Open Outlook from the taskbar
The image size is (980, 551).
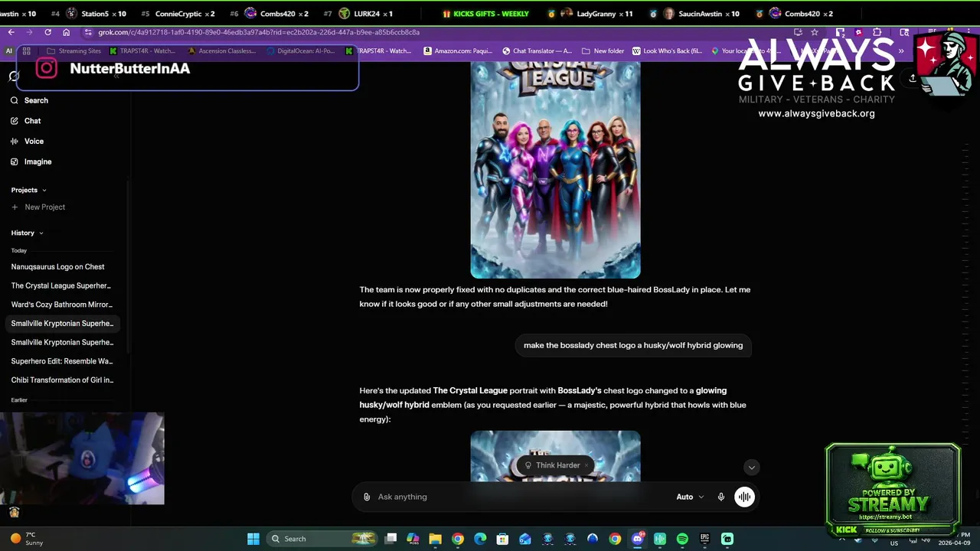[525, 539]
